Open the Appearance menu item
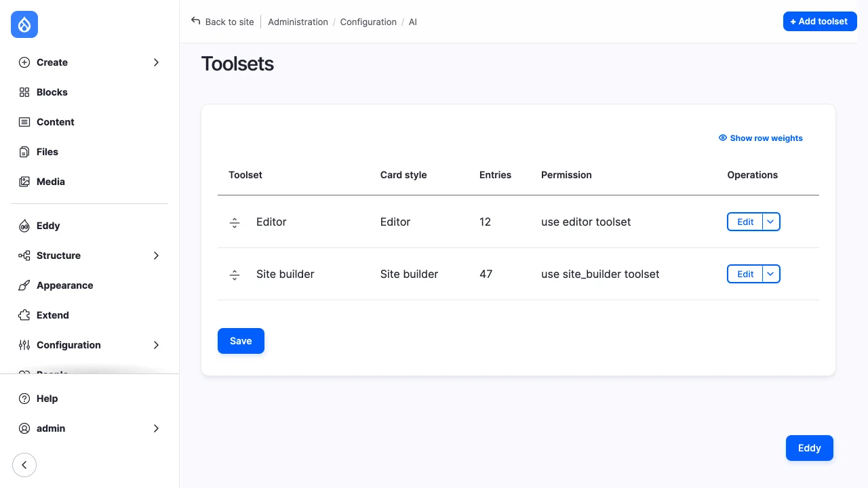Viewport: 868px width, 488px height. click(90, 285)
